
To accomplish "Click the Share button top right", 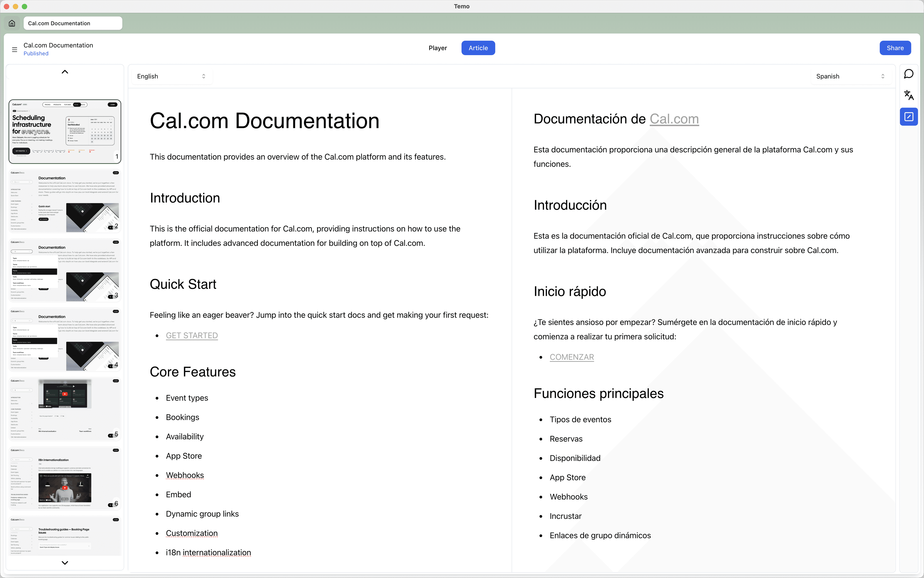I will pyautogui.click(x=895, y=47).
